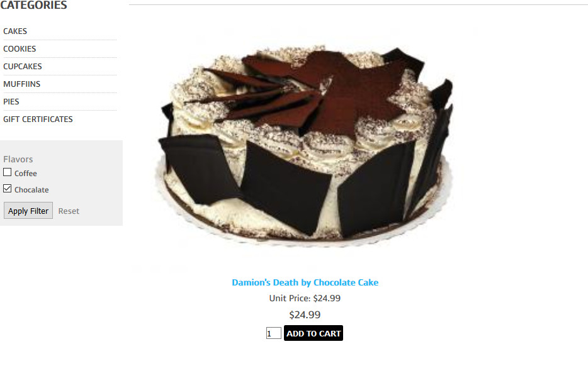588x366 pixels.
Task: Go to the COOKIES category
Action: pyautogui.click(x=20, y=48)
